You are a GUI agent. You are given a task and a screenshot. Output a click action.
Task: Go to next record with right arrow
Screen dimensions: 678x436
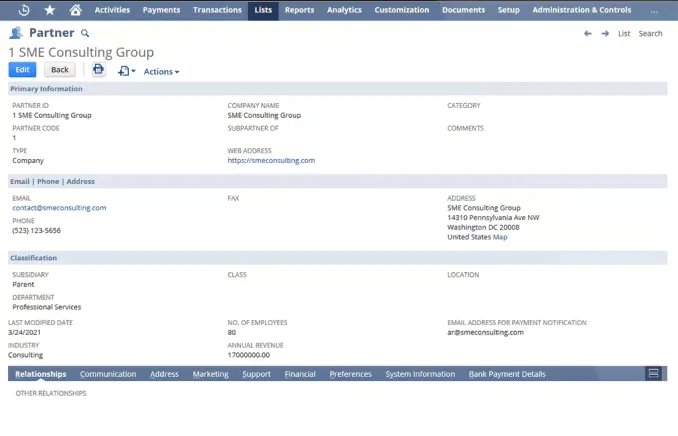tap(605, 33)
